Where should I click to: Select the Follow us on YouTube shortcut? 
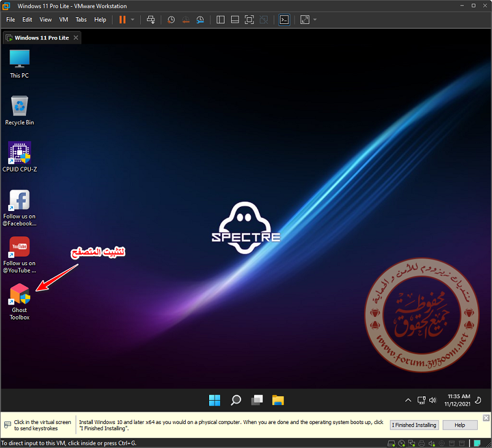click(x=20, y=255)
